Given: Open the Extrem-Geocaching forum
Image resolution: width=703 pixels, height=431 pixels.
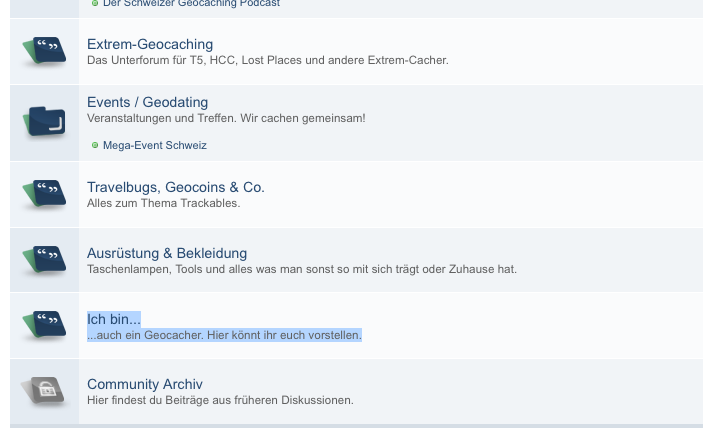Looking at the screenshot, I should click(150, 44).
